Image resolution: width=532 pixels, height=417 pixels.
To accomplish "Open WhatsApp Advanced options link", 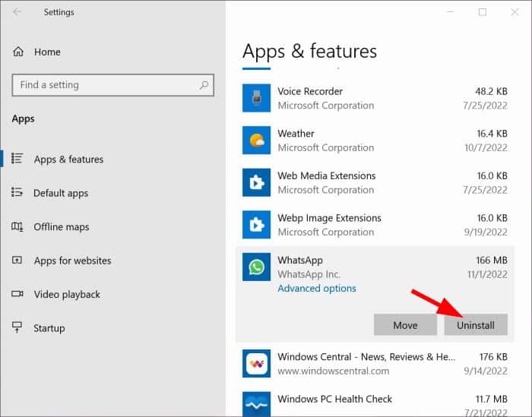I will [x=317, y=288].
